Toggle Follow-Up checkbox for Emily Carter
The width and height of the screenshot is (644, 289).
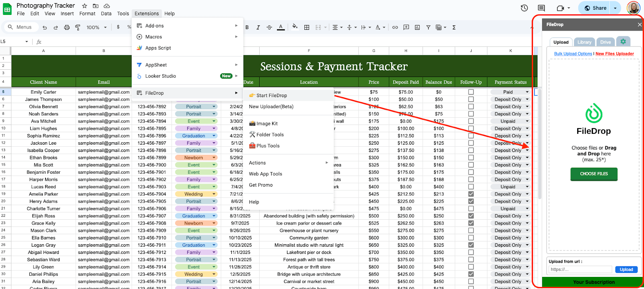point(471,92)
